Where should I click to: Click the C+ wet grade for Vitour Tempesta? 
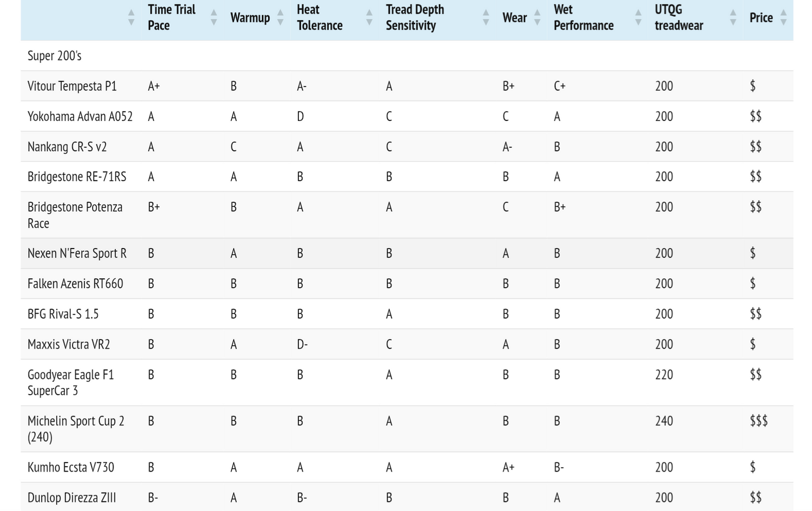click(x=560, y=86)
